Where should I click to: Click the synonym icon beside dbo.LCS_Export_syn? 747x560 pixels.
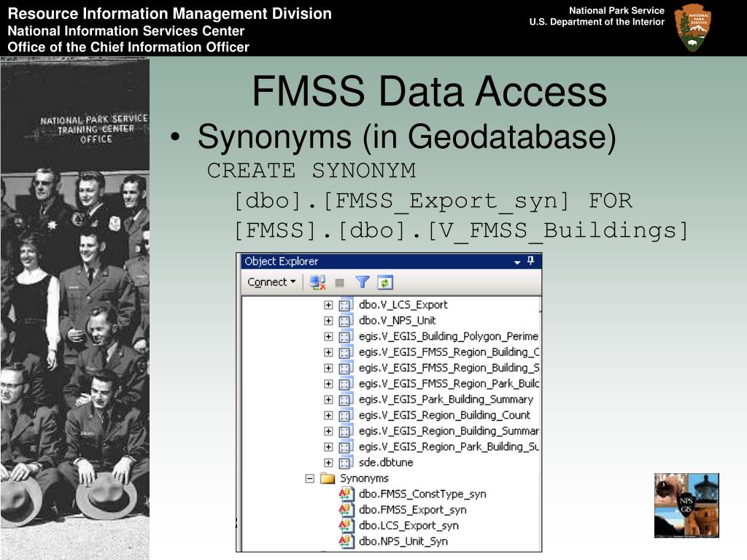click(346, 525)
